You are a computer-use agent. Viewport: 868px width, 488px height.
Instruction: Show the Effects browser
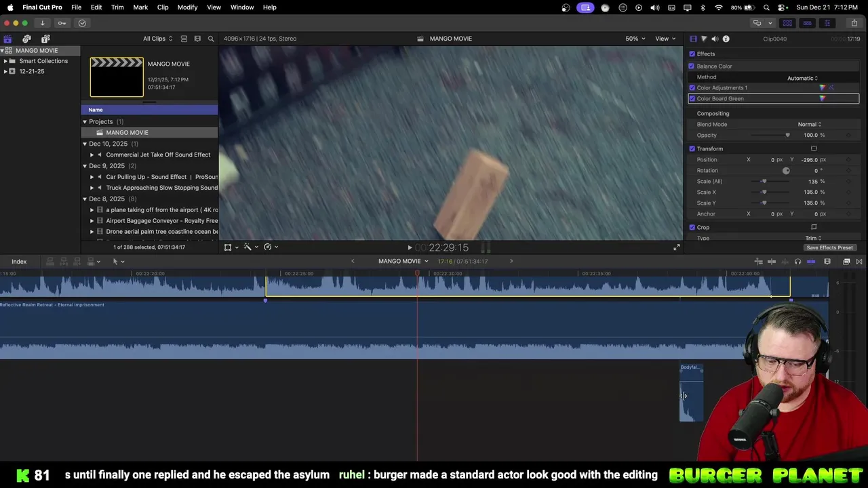coord(846,262)
